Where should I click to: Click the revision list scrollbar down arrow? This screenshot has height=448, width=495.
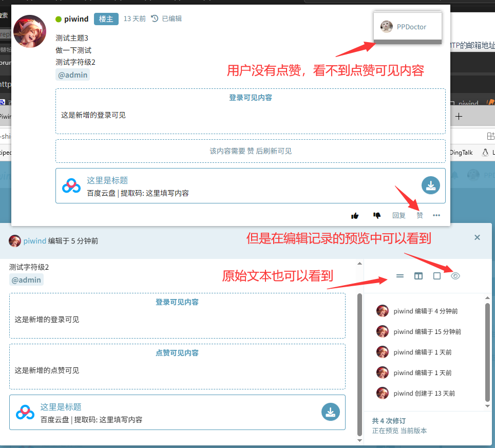(x=487, y=406)
